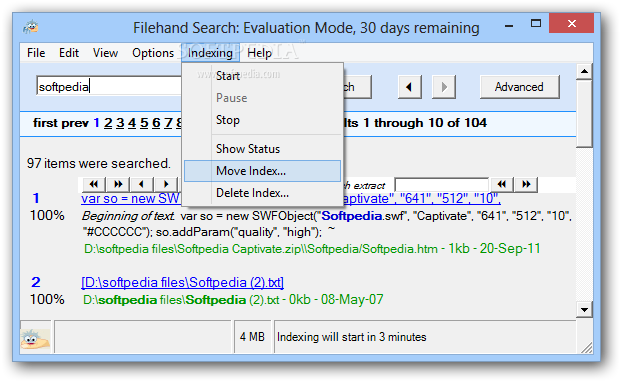The height and width of the screenshot is (382, 621).
Task: Click green path 'Softpedia (2).txt - 0kb - 08-May-07'
Action: pyautogui.click(x=233, y=300)
